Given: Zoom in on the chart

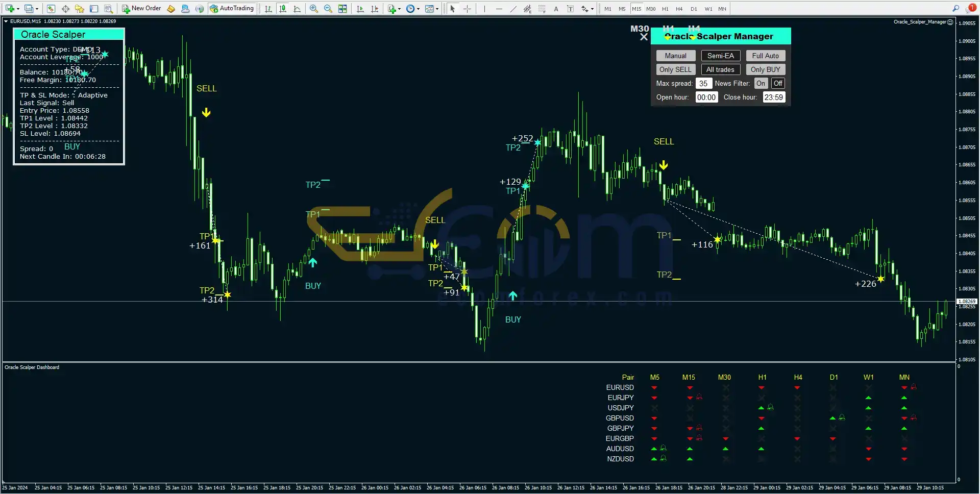Looking at the screenshot, I should click(314, 9).
